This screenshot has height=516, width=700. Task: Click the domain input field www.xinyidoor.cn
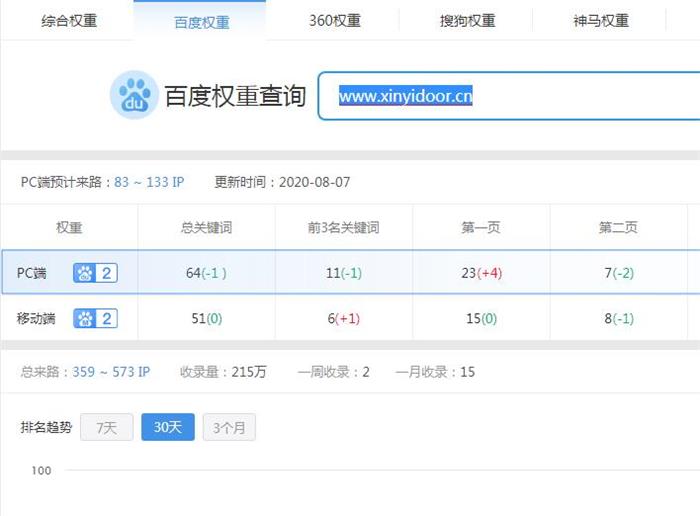click(x=509, y=96)
